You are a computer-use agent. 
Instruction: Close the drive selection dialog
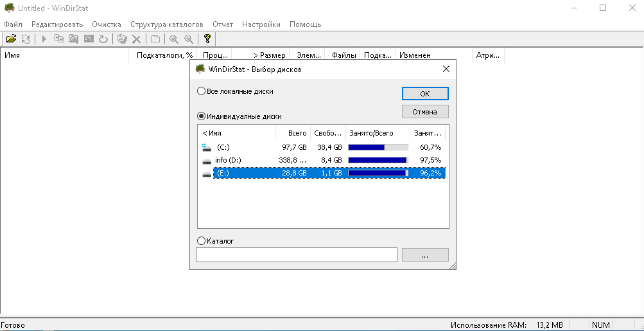point(446,69)
